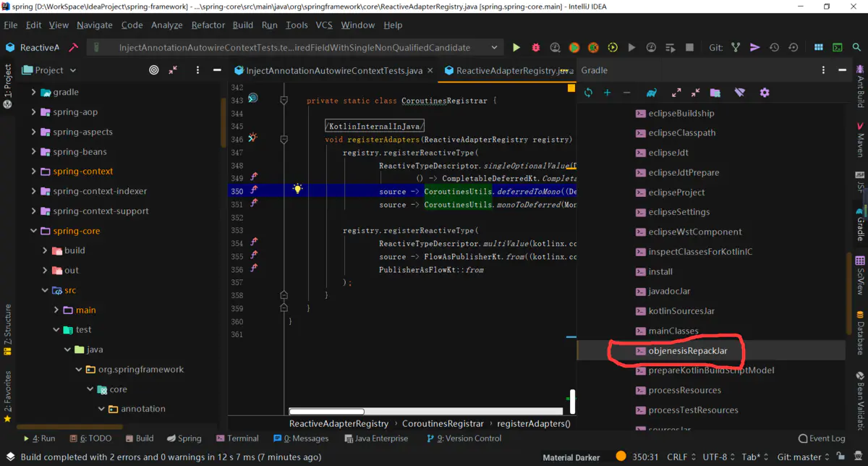The width and height of the screenshot is (868, 466).
Task: Open Search Everywhere magnifier icon
Action: coord(856,48)
